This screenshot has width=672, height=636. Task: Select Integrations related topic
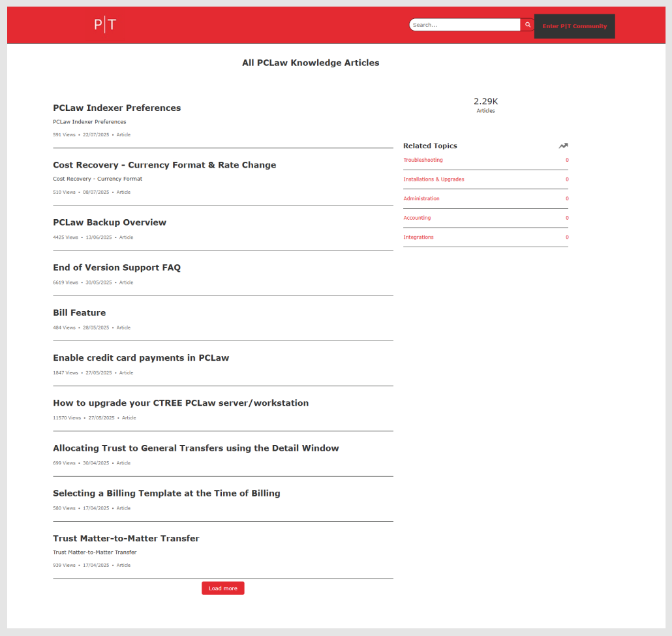(418, 237)
